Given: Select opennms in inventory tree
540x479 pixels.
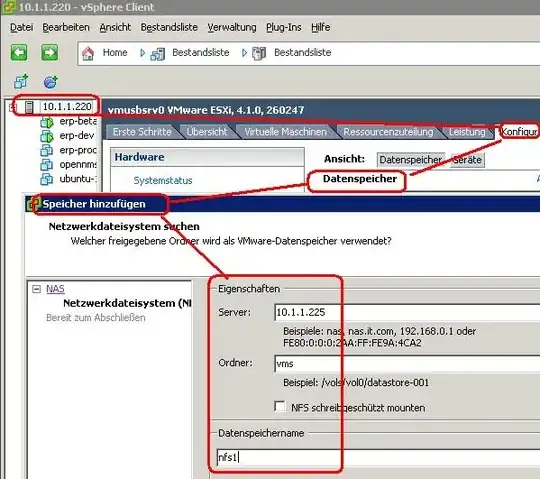Looking at the screenshot, I should [x=78, y=165].
